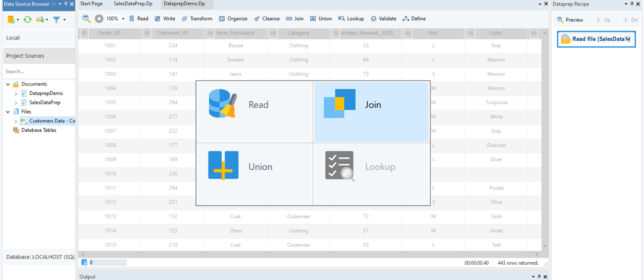The image size is (644, 280).
Task: Click the add database source icon
Action: pyautogui.click(x=11, y=20)
